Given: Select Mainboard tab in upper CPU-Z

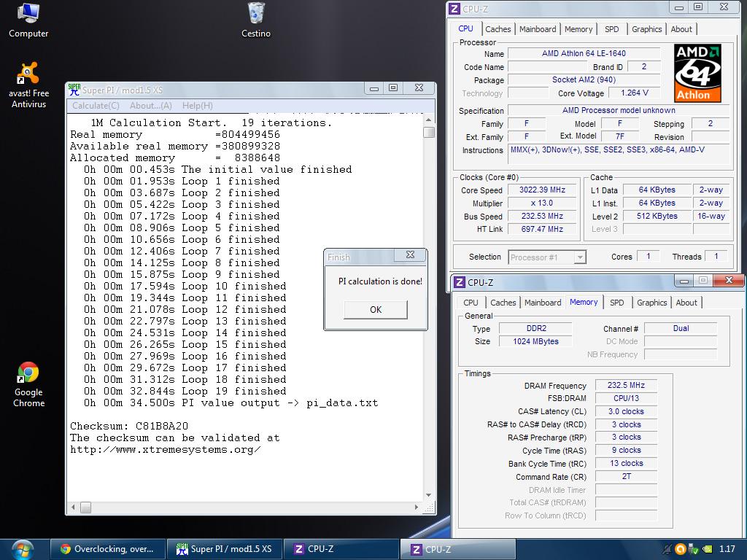Looking at the screenshot, I should click(538, 29).
